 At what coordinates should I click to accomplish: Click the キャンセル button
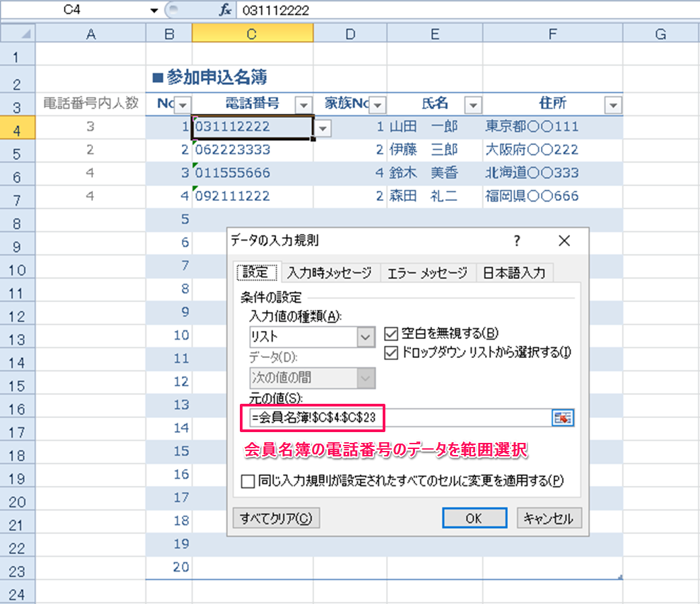tap(548, 518)
